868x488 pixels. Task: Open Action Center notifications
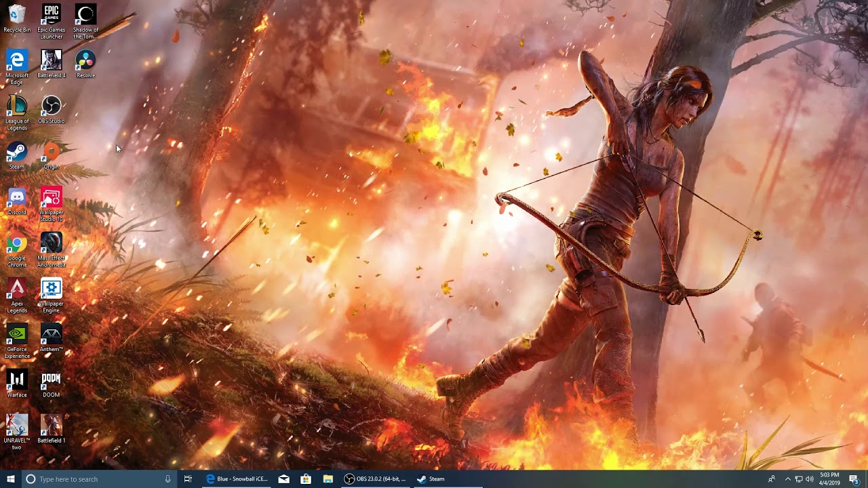tap(854, 479)
